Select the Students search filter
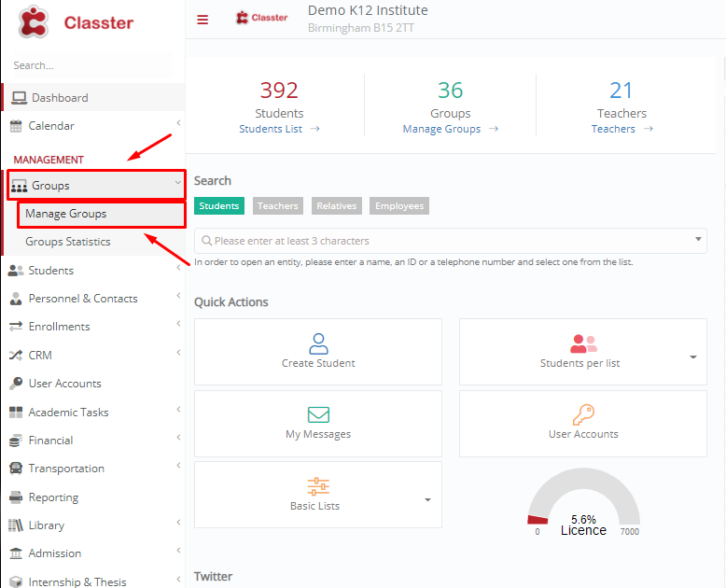726x588 pixels. 219,206
